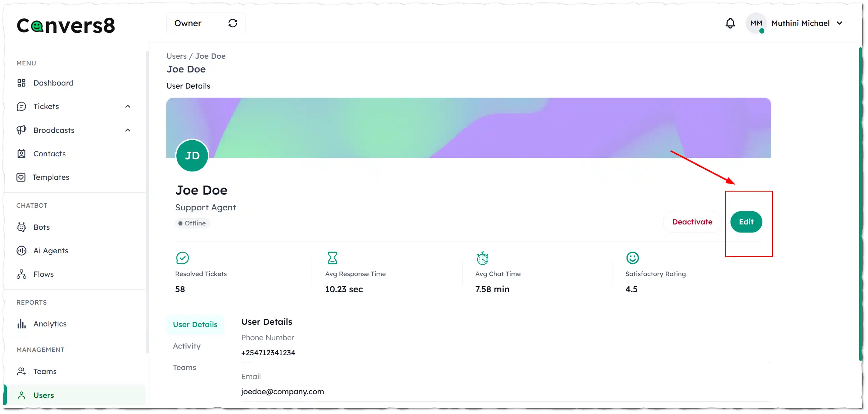The height and width of the screenshot is (414, 868).
Task: Open Analytics reports page
Action: coord(50,324)
